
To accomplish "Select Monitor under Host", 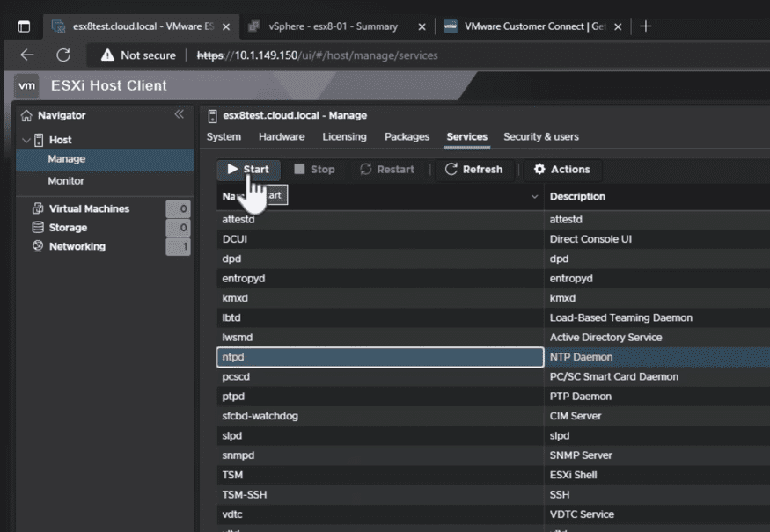I will click(x=66, y=181).
